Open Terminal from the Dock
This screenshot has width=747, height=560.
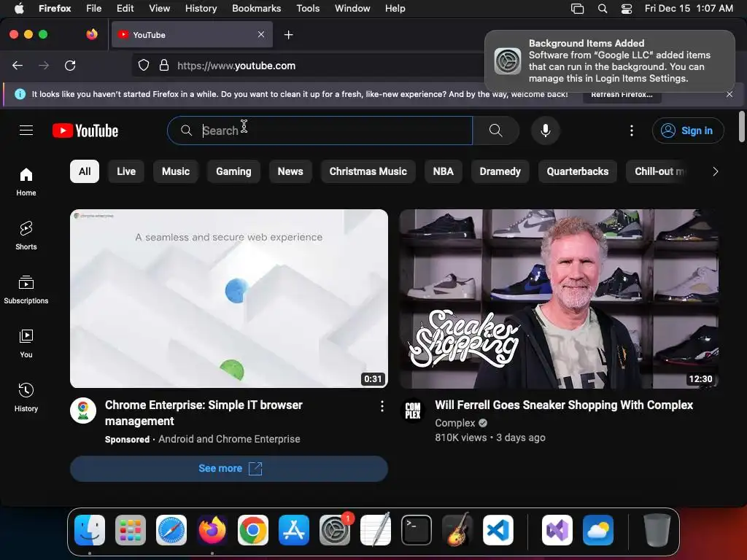click(x=417, y=530)
